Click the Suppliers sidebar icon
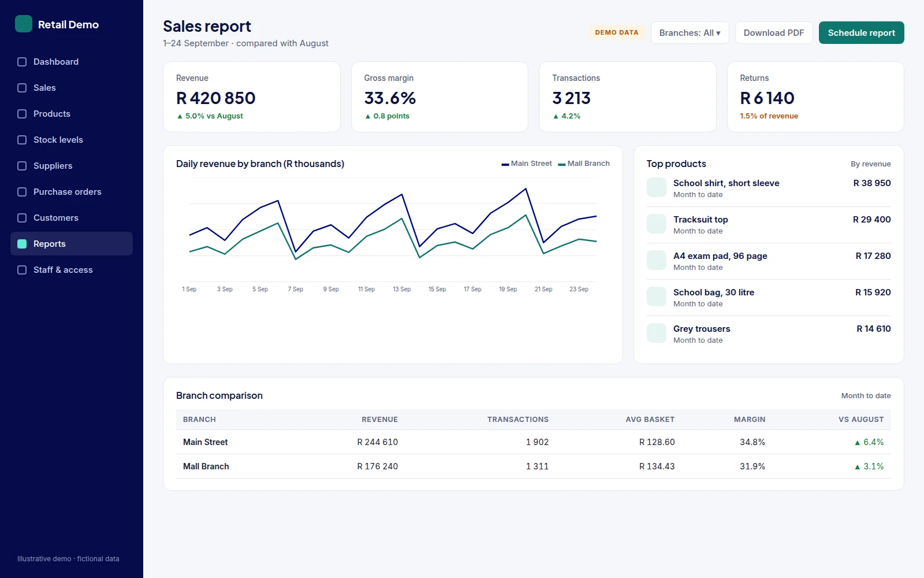924x578 pixels. tap(22, 166)
